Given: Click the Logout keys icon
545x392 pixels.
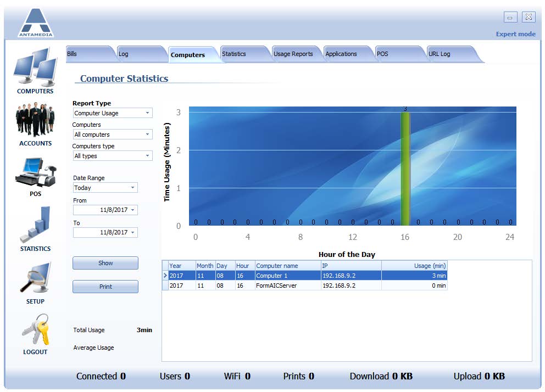Looking at the screenshot, I should pyautogui.click(x=35, y=334).
